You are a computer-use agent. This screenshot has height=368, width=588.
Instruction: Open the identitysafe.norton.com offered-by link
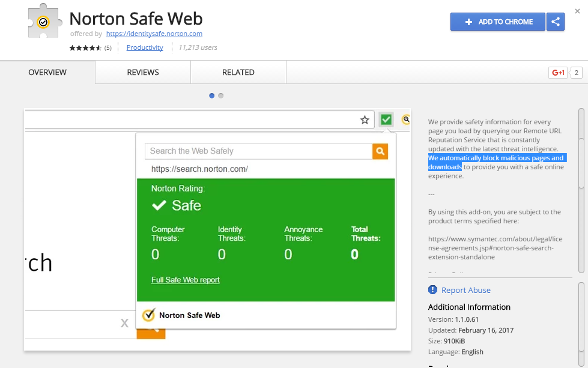[154, 34]
